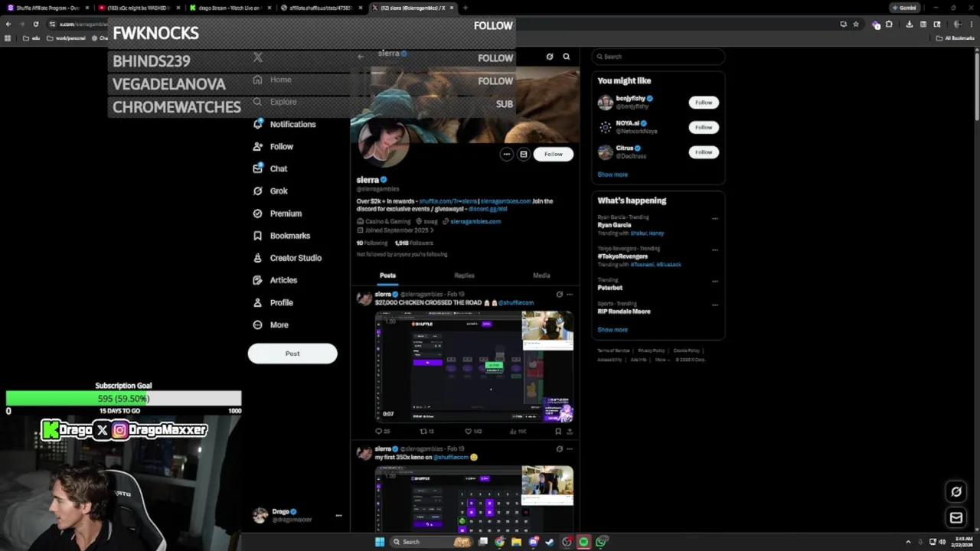Open more options on the chicken post

point(569,295)
